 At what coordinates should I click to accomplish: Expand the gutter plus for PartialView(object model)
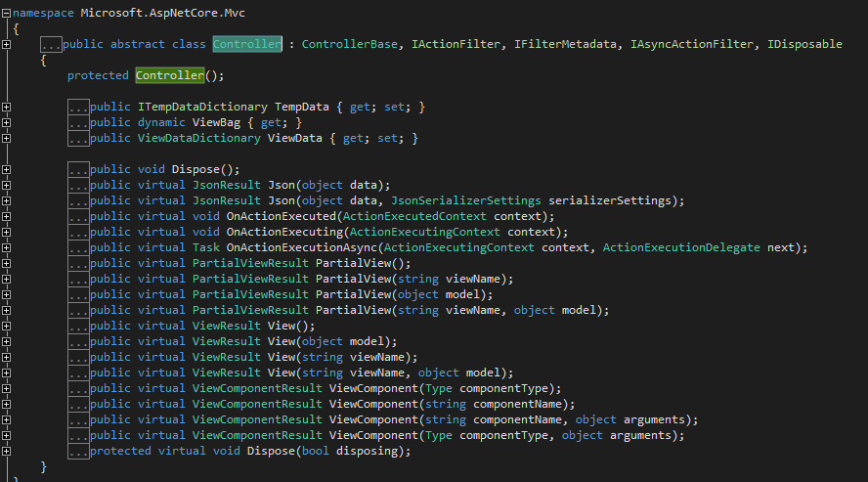click(x=6, y=294)
